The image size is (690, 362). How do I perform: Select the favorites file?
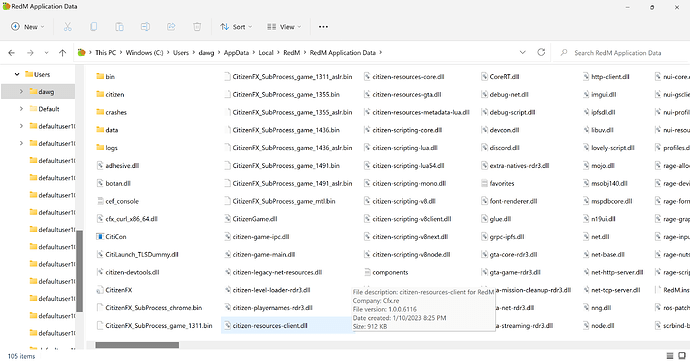[x=498, y=183]
